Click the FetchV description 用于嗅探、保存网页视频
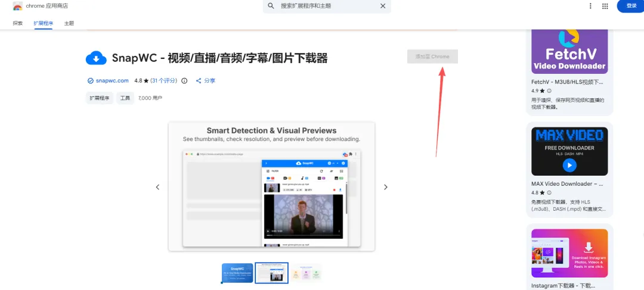This screenshot has height=290, width=644. 566,104
